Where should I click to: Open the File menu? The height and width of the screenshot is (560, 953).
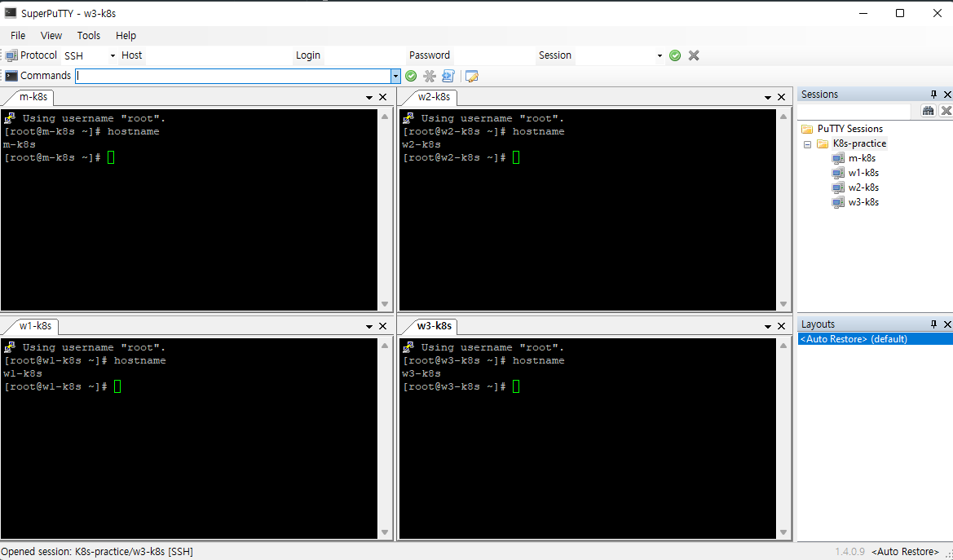(x=18, y=35)
